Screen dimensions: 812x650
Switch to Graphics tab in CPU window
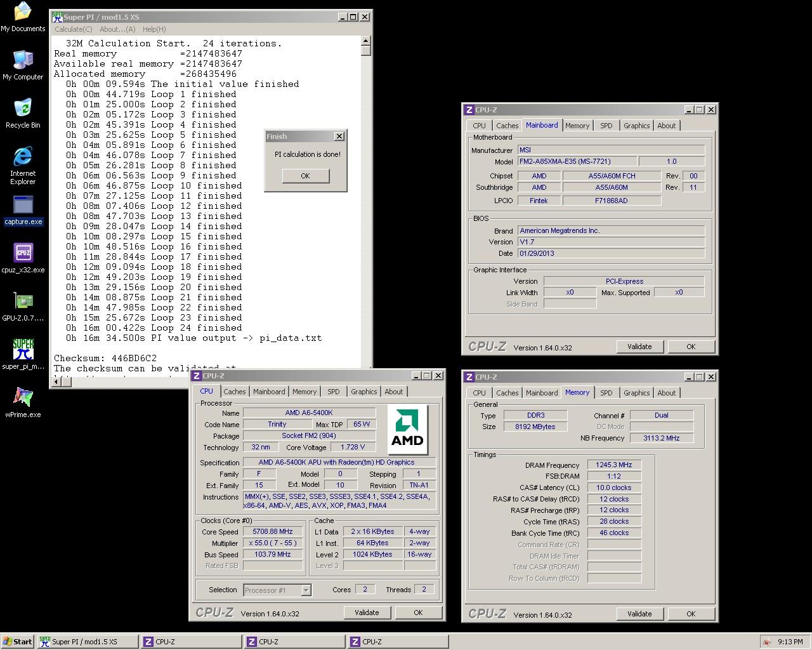point(364,392)
